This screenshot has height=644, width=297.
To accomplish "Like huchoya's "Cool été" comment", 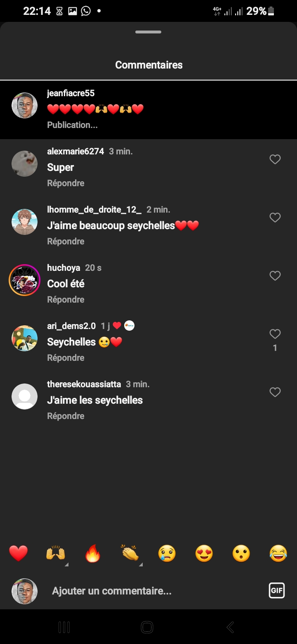I will tap(275, 276).
